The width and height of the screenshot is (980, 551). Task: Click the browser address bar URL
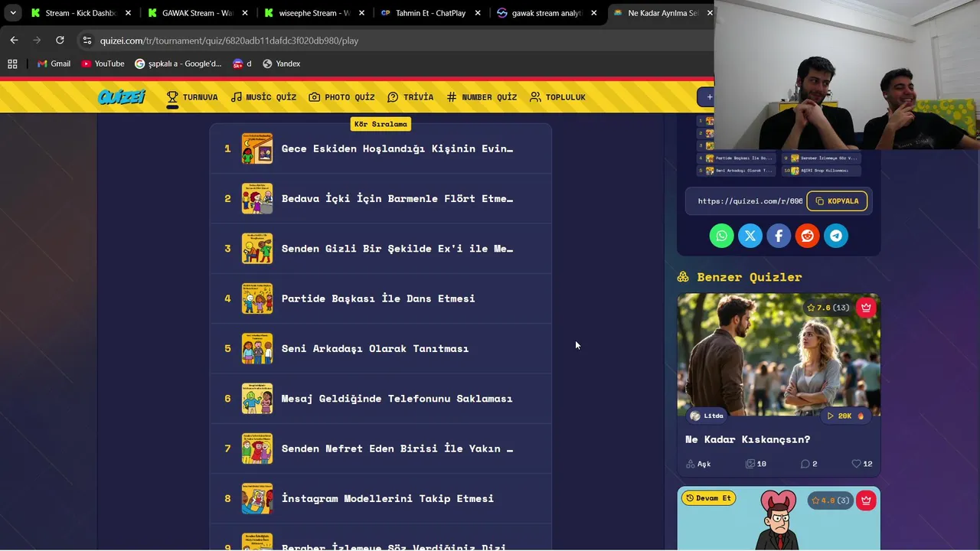[229, 41]
